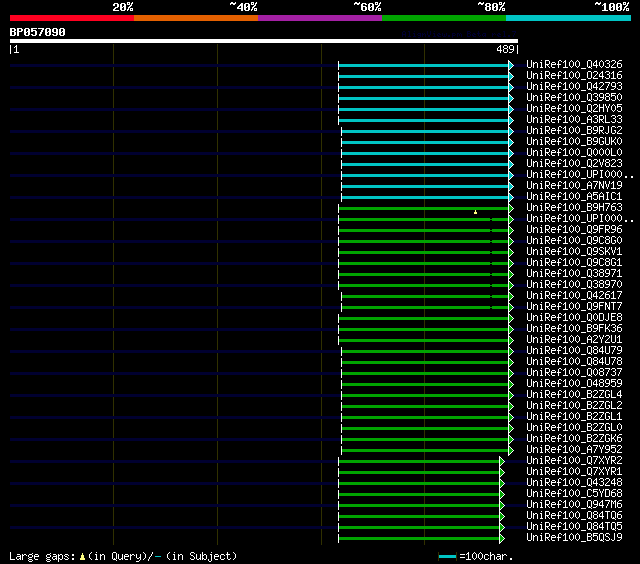Select the UniRef100_C5YD68 label

pyautogui.click(x=574, y=494)
